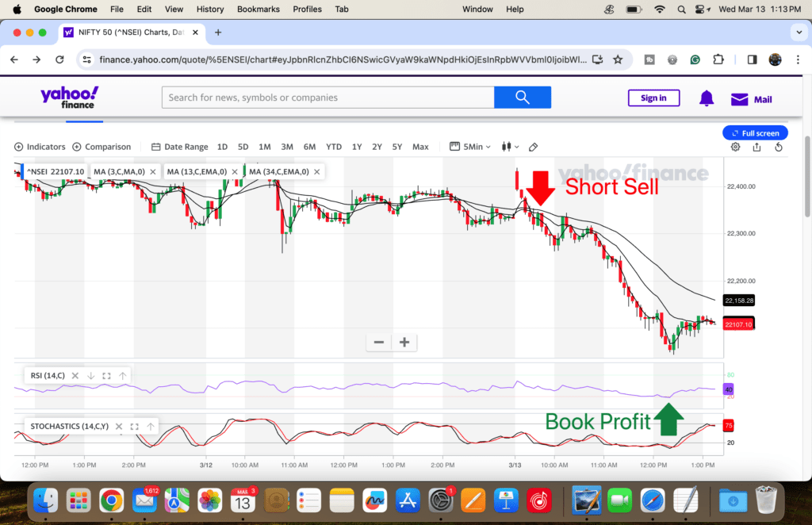Open the Date Range picker
The image size is (812, 525).
(179, 147)
